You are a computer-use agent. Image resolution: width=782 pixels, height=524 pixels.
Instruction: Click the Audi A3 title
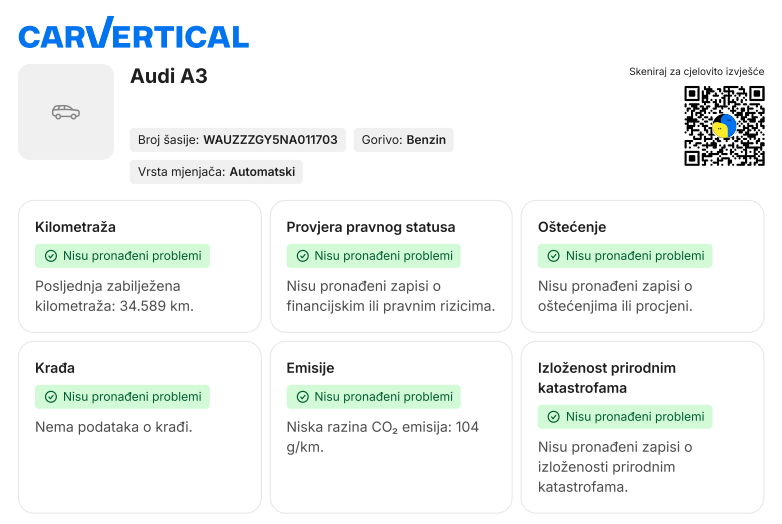click(x=169, y=76)
